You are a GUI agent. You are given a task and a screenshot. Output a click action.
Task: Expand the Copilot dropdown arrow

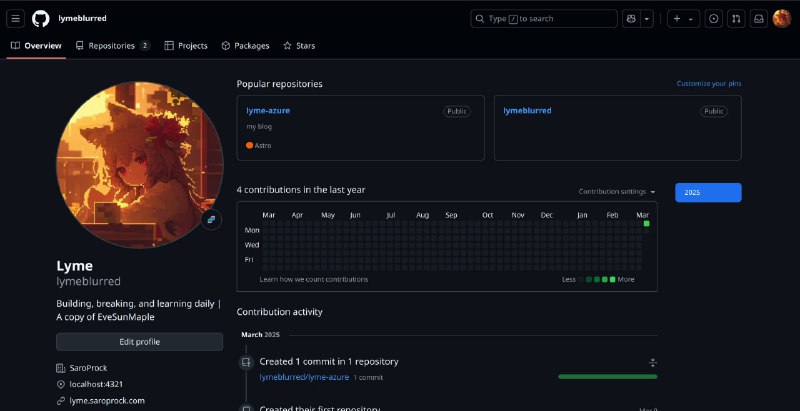click(x=647, y=18)
